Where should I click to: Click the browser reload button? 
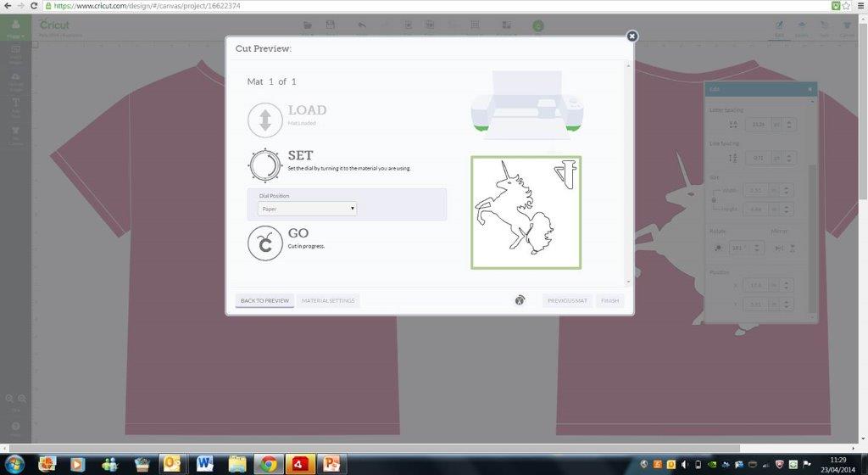[x=34, y=6]
